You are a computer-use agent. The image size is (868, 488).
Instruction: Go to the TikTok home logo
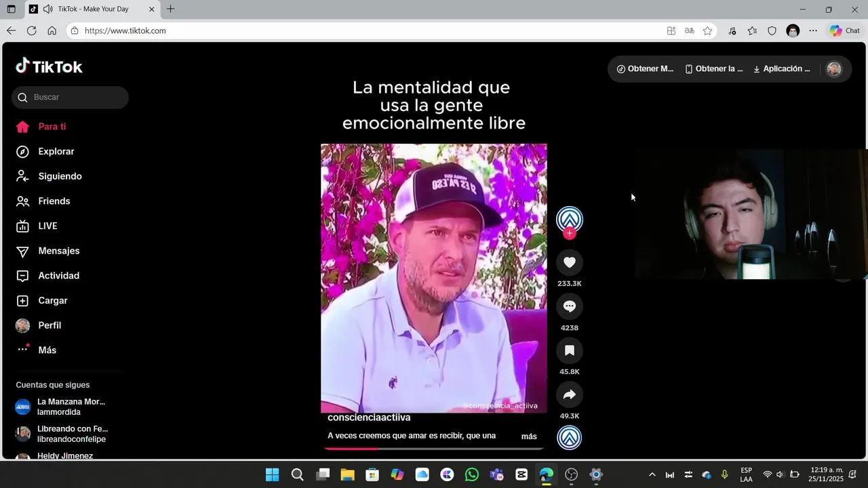coord(49,66)
